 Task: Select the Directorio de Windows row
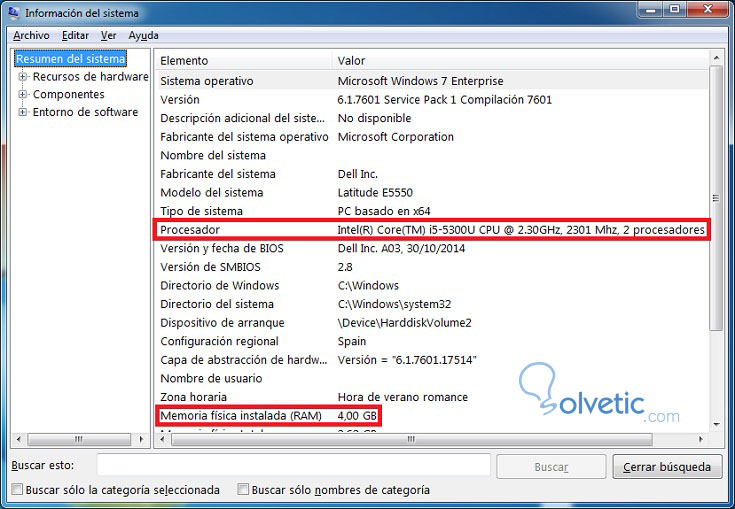click(x=432, y=285)
